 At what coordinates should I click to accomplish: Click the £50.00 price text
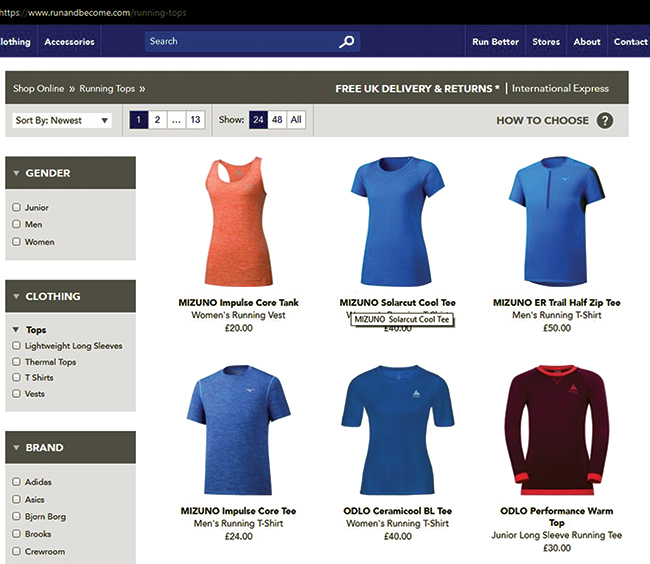[557, 328]
